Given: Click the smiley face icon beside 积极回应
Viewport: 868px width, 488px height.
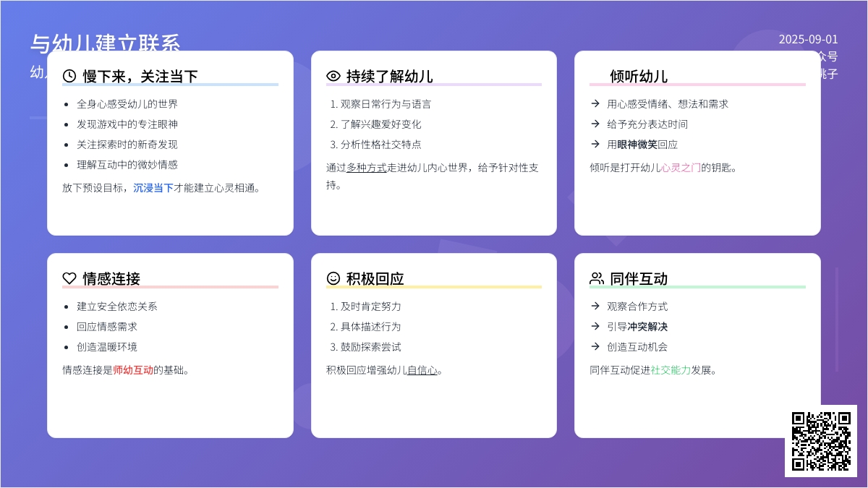Looking at the screenshot, I should pyautogui.click(x=333, y=278).
